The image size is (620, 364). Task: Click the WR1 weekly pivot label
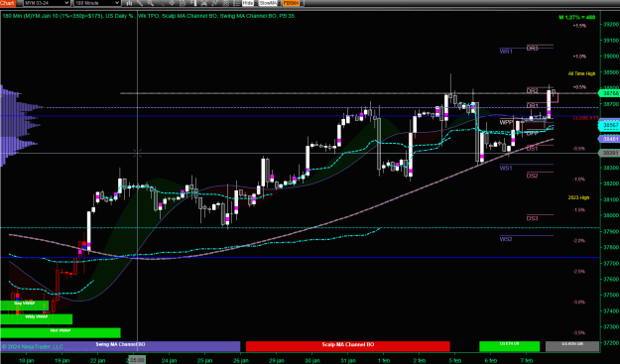[506, 52]
